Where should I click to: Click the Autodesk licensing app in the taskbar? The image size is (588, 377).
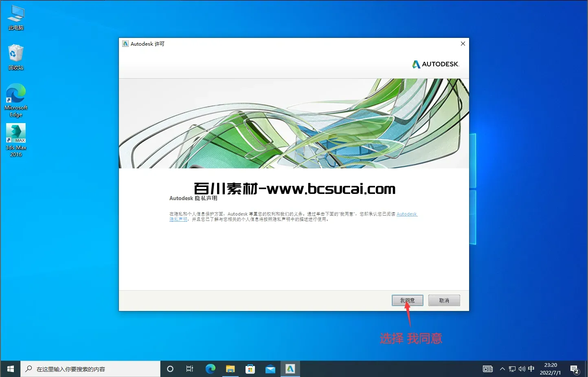coord(290,369)
